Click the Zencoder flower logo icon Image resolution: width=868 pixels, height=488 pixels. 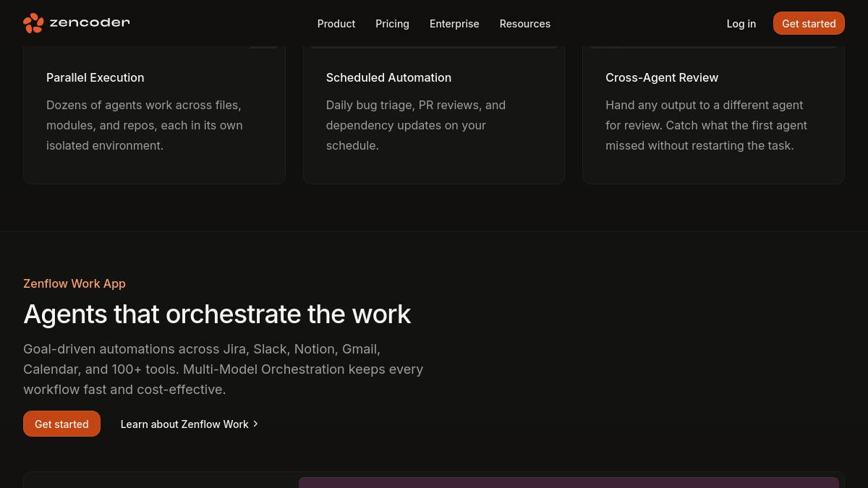pyautogui.click(x=33, y=23)
